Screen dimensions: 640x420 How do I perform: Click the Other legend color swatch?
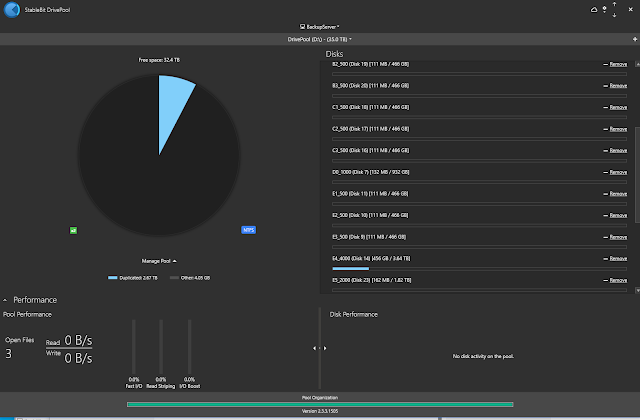tap(174, 278)
